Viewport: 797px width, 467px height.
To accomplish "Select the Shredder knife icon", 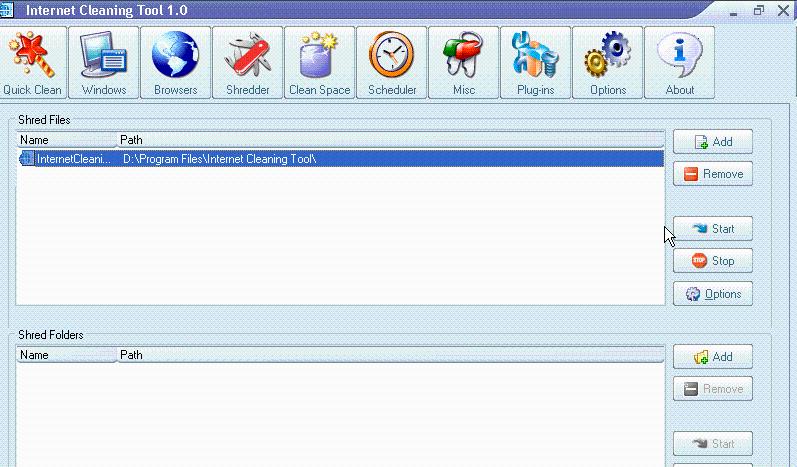I will (x=248, y=55).
